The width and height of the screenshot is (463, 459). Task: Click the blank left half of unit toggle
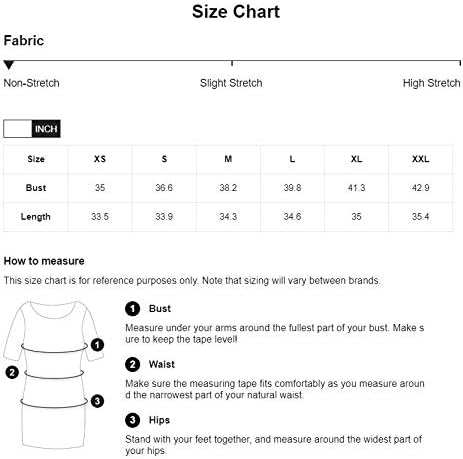tap(18, 129)
